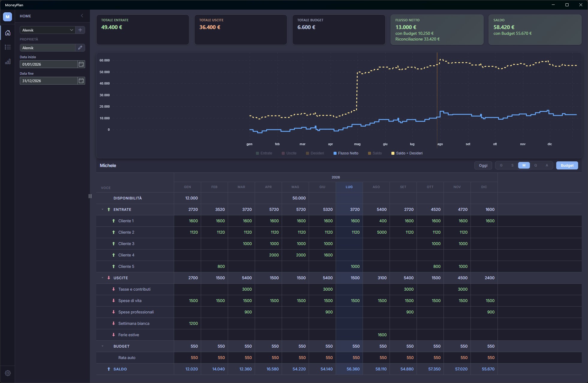Collapse the USCITE group row
The height and width of the screenshot is (383, 588).
(102, 278)
